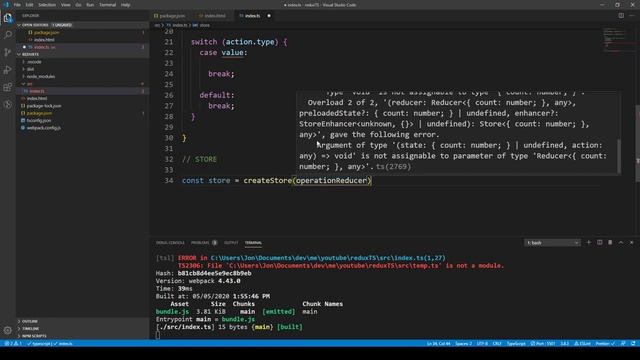Select the Terminal panel tab
Screen dimensions: 640x360
pos(253,243)
